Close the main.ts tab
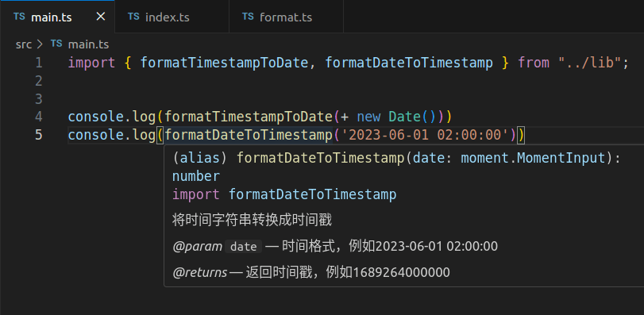 click(x=101, y=17)
